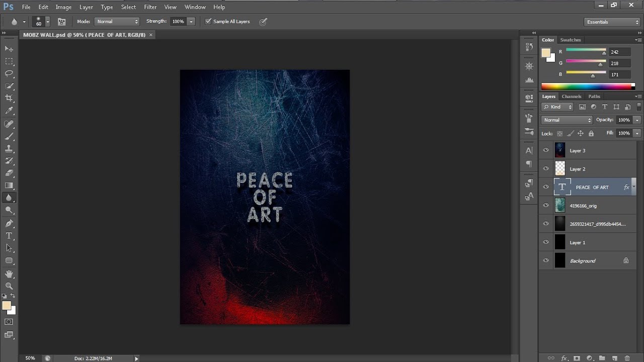The height and width of the screenshot is (362, 644).
Task: Select the Spot Healing Brush tool
Action: (x=9, y=124)
